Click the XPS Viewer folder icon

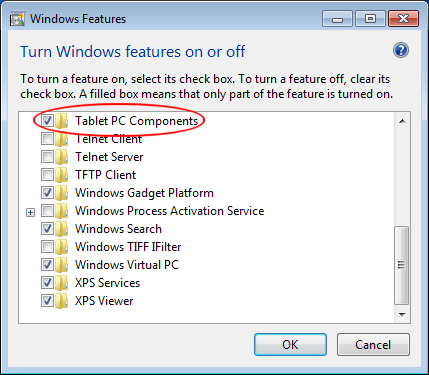[x=62, y=301]
